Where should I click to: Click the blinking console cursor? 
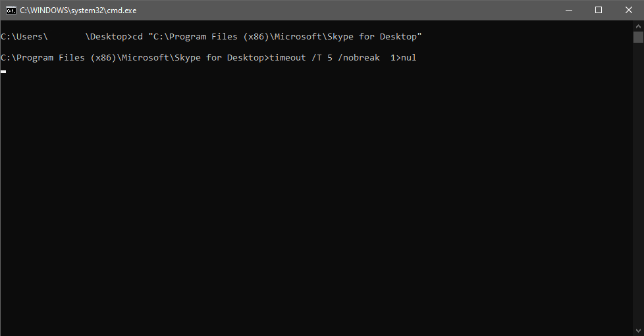3,72
